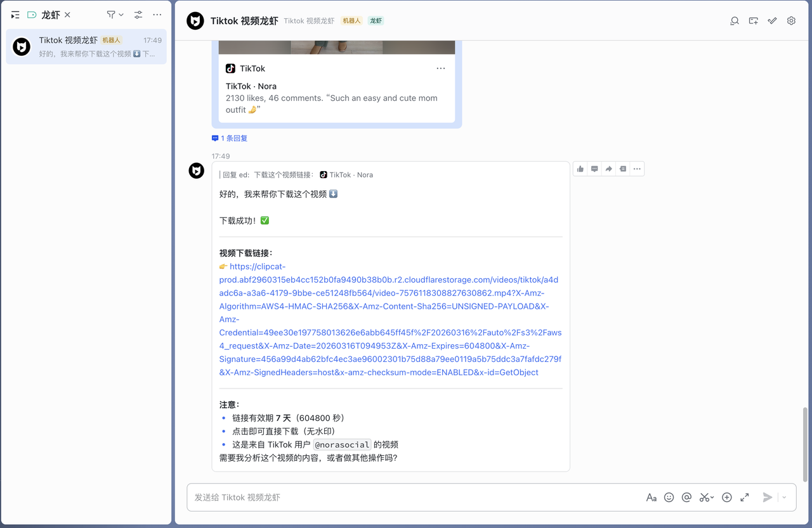Click the 视频下载链接: heading
Viewport: 812px width, 528px height.
click(246, 253)
